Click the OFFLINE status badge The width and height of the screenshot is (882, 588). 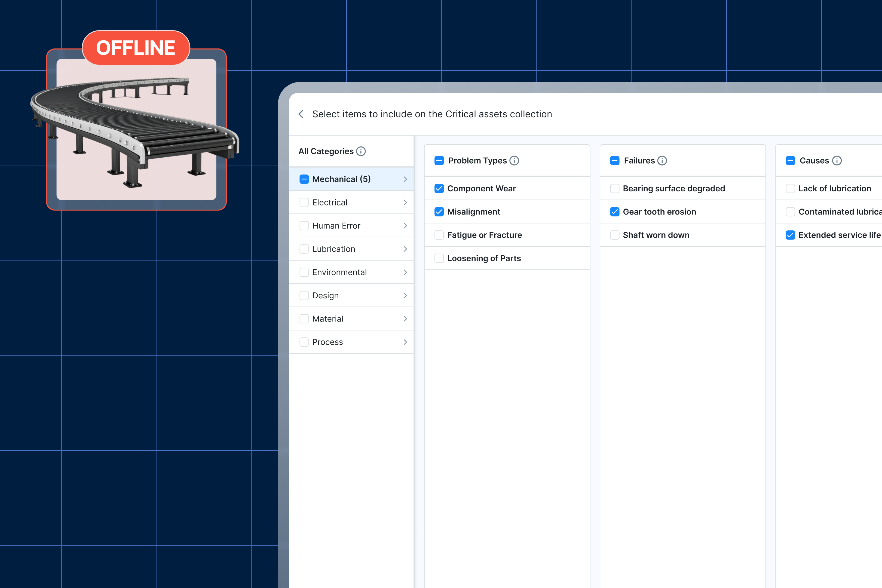136,48
